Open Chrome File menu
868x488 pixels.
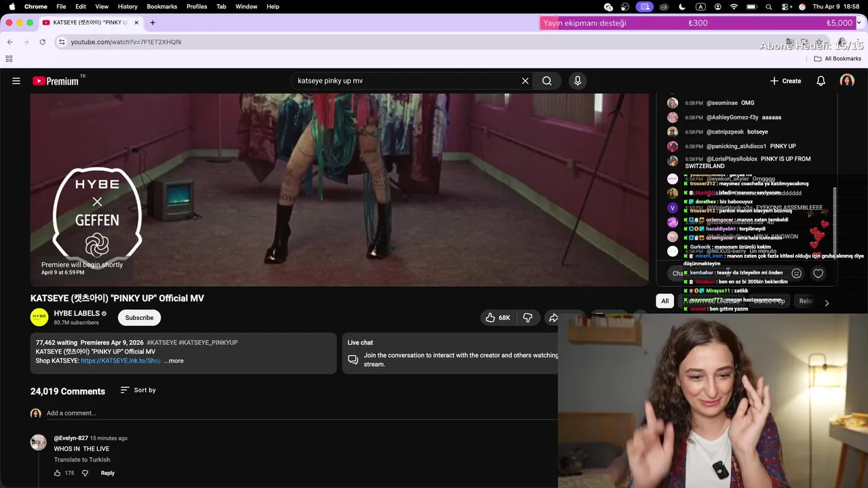point(61,6)
